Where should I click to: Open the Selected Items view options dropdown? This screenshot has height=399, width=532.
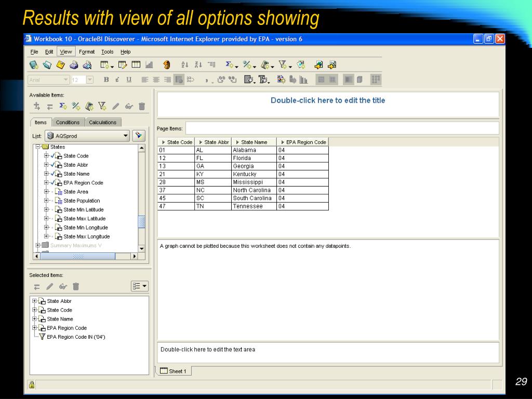tap(139, 286)
